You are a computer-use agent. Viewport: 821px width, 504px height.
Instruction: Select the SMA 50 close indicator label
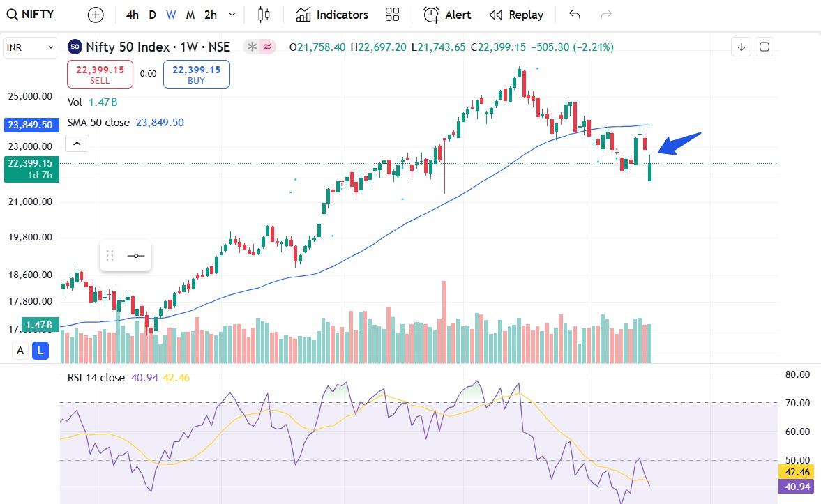coord(126,123)
